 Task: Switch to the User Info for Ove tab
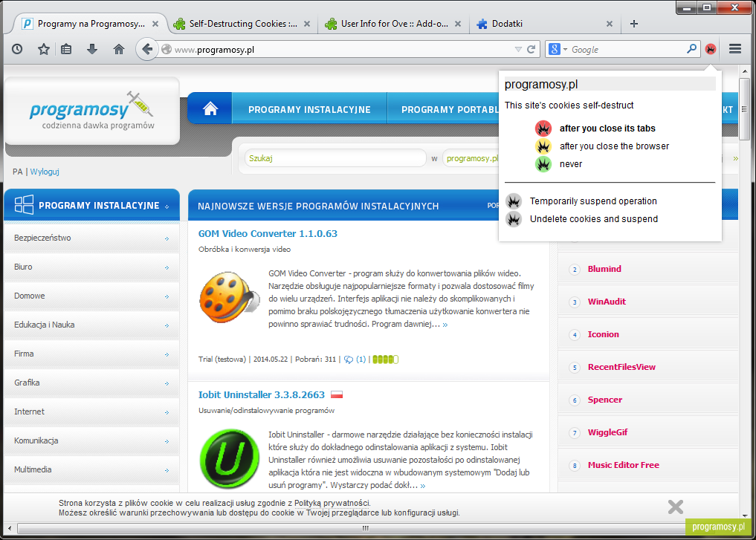(x=394, y=24)
